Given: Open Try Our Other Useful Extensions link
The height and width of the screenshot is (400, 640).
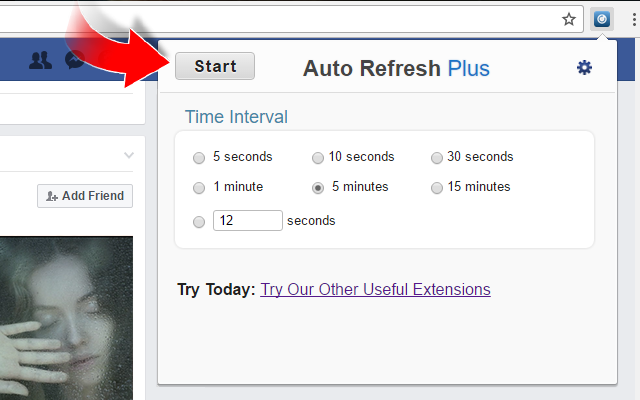Looking at the screenshot, I should (x=375, y=289).
